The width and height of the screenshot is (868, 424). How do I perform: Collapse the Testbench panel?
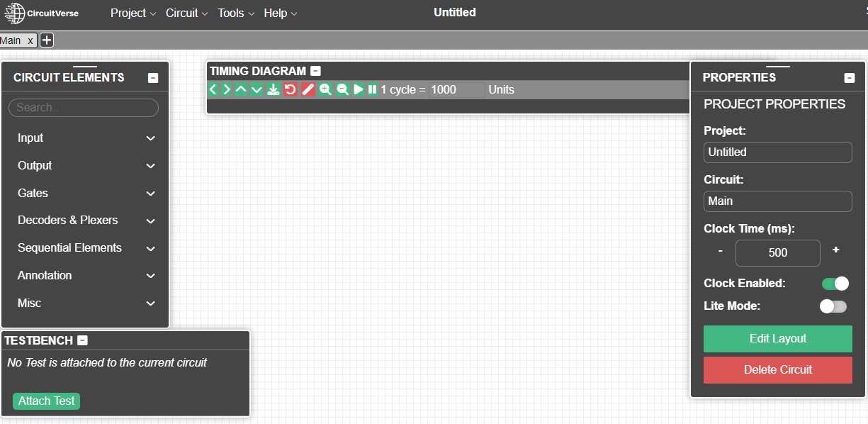[x=82, y=340]
